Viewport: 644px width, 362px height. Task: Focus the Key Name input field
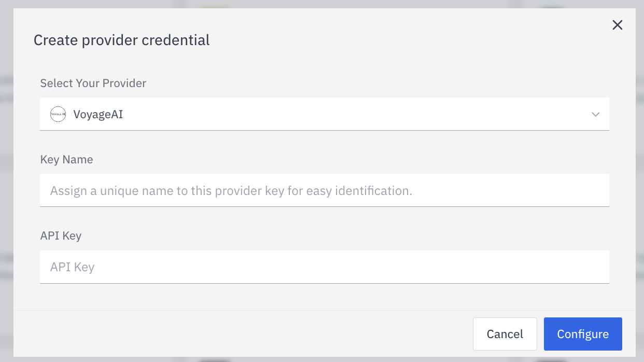coord(324,190)
